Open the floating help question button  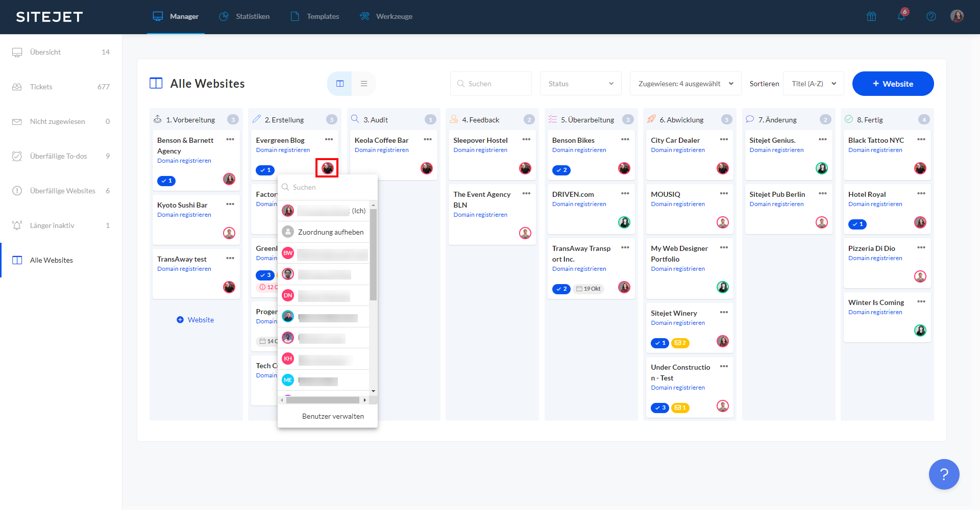(x=944, y=474)
